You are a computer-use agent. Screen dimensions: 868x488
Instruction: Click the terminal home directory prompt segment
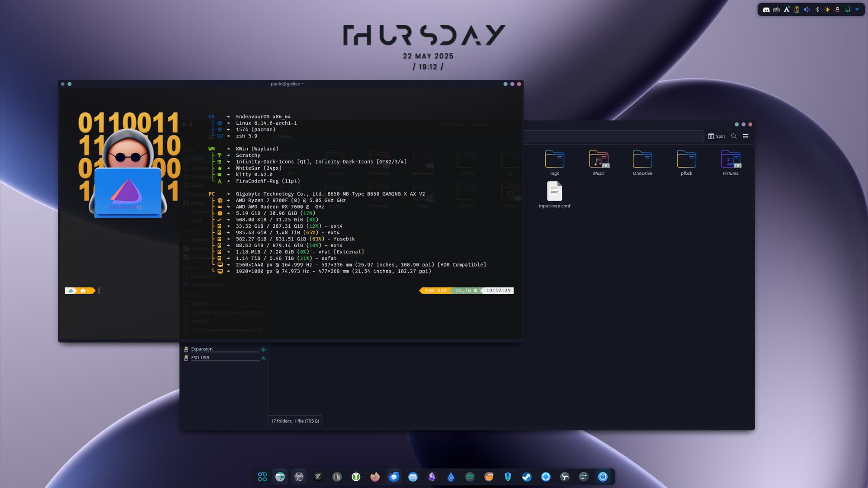[86, 291]
